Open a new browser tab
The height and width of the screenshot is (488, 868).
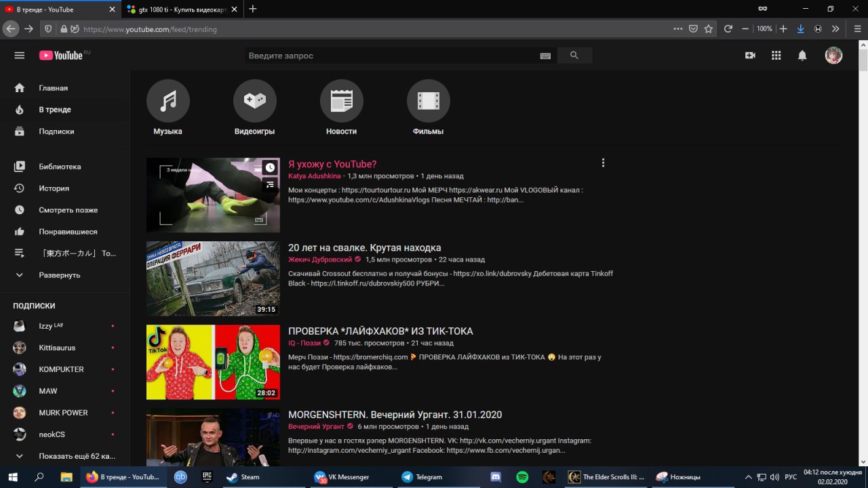(253, 9)
